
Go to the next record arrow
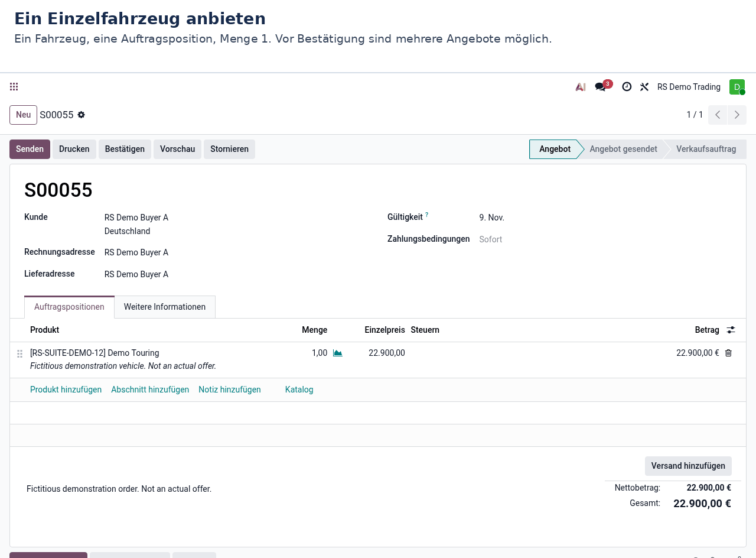click(737, 115)
